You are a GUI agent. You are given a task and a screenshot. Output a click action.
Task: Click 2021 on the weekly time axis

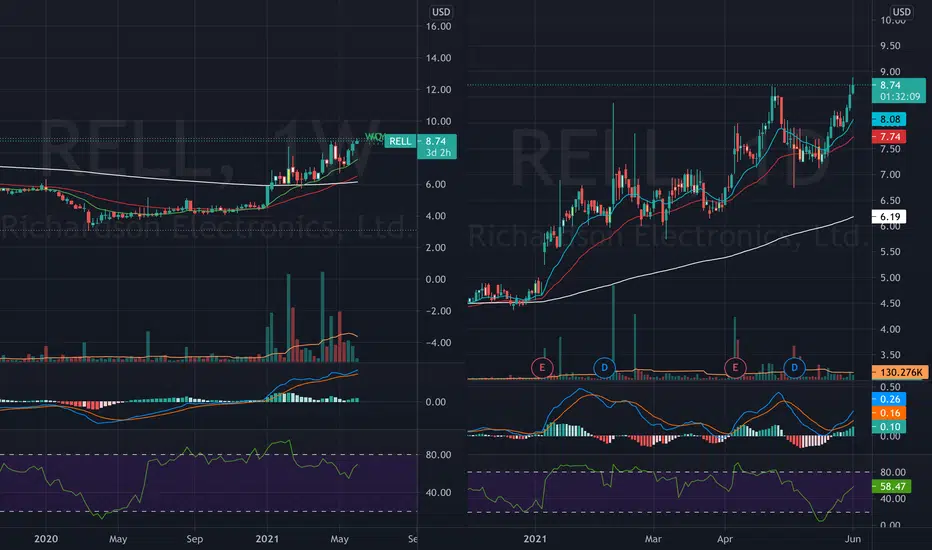pos(267,539)
